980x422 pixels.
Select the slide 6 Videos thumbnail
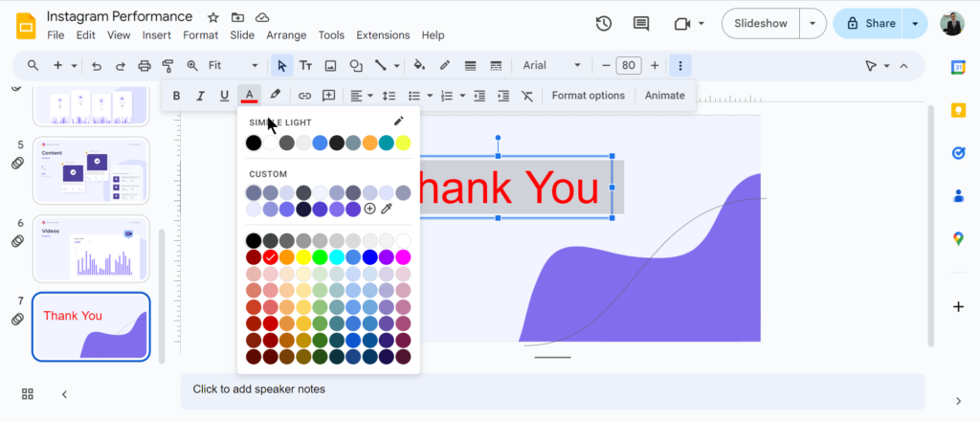coord(91,248)
